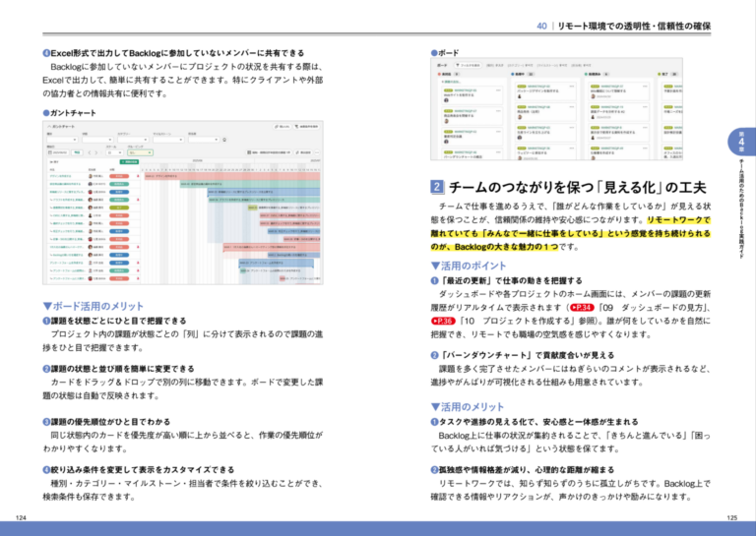Click the ●ガントチャート caption
The width and height of the screenshot is (756, 536).
[x=70, y=113]
